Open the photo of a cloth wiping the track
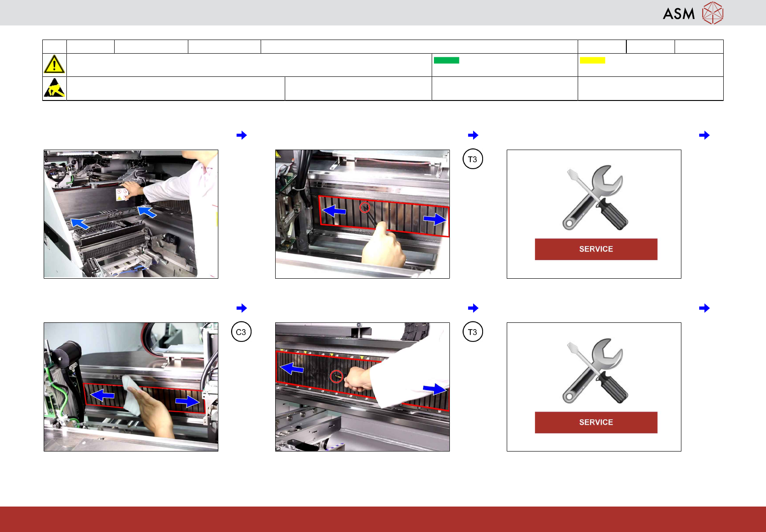 (131, 387)
